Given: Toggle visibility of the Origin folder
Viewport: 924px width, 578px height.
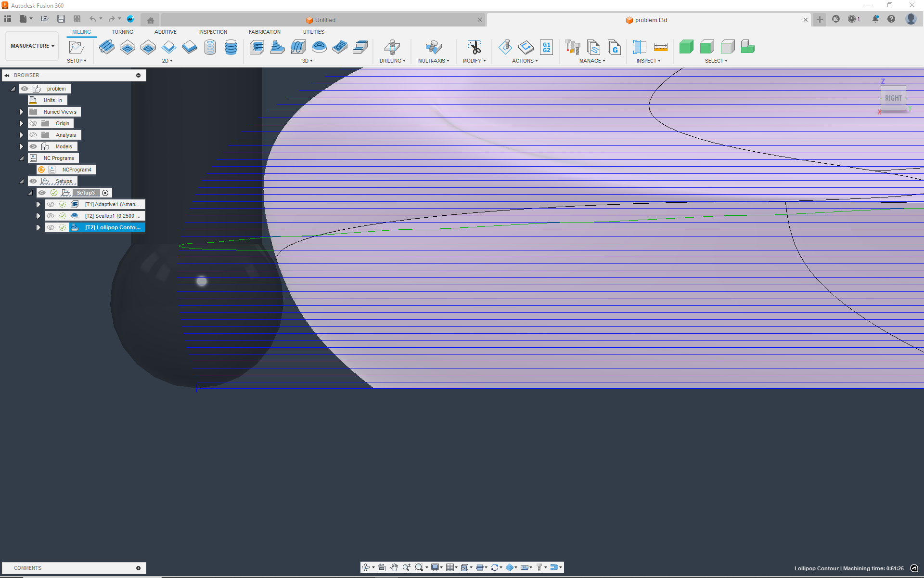Looking at the screenshot, I should click(x=33, y=123).
